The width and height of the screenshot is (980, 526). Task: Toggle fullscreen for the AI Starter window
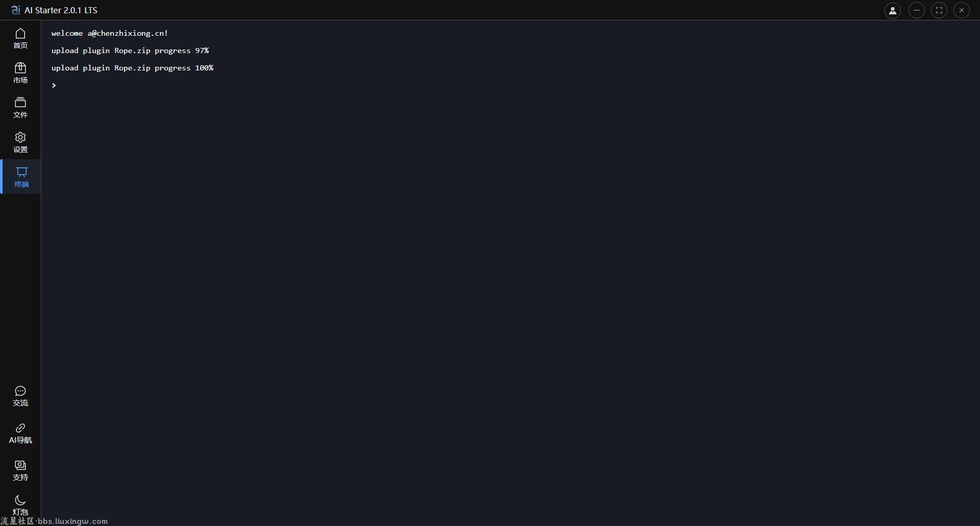click(x=939, y=10)
